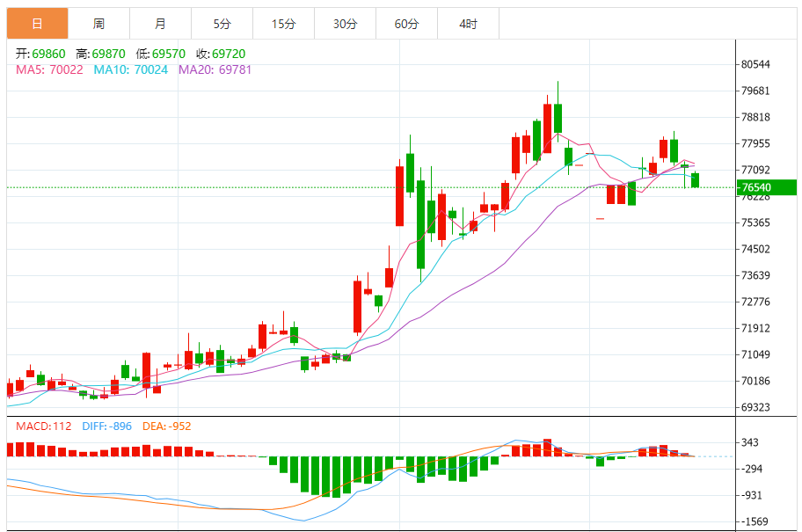The image size is (802, 532).
Task: Click the green 76540 current price label
Action: [x=766, y=187]
